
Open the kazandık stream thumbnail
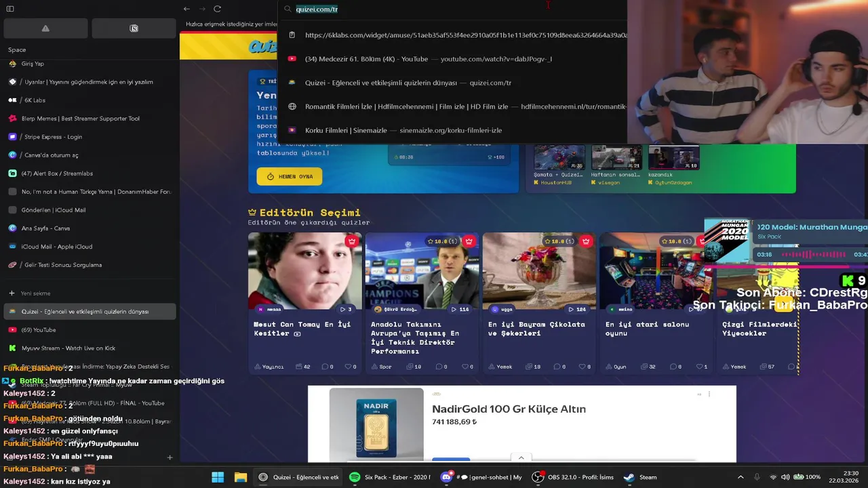point(673,157)
